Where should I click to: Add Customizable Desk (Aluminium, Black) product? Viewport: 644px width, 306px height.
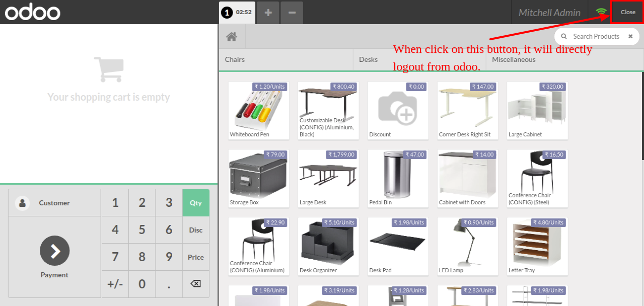coord(328,110)
